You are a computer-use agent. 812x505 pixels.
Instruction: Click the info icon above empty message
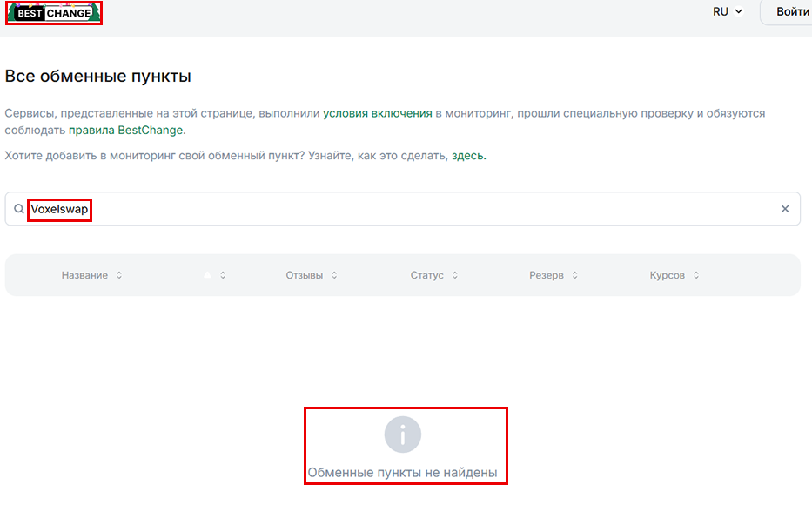(403, 434)
